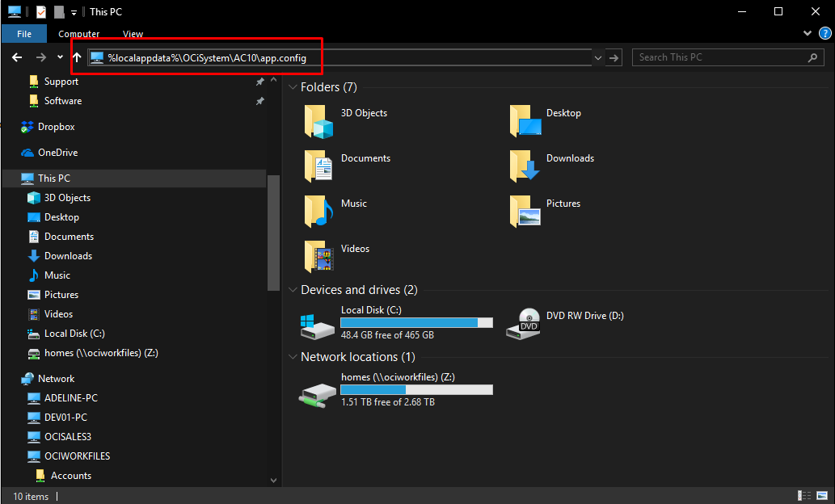Click the '1.51 TB free of 2.68 TB' text
The width and height of the screenshot is (835, 504).
click(388, 402)
